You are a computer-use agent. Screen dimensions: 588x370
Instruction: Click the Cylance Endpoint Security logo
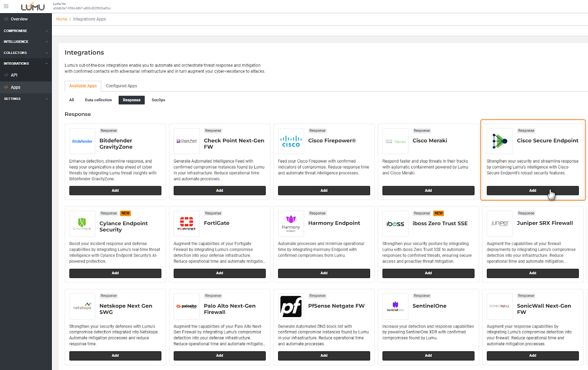82,224
